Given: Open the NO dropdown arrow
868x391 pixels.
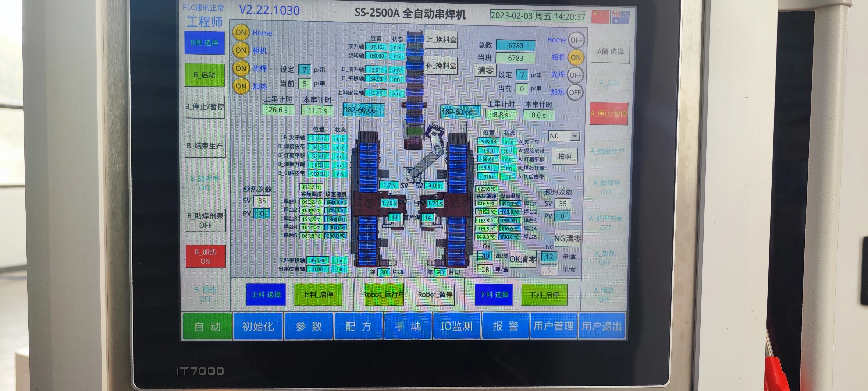Looking at the screenshot, I should (574, 136).
